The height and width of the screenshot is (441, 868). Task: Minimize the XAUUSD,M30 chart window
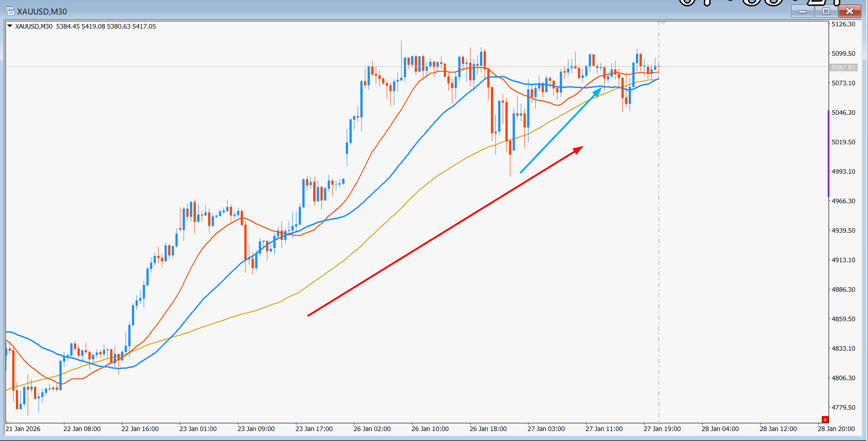click(802, 11)
